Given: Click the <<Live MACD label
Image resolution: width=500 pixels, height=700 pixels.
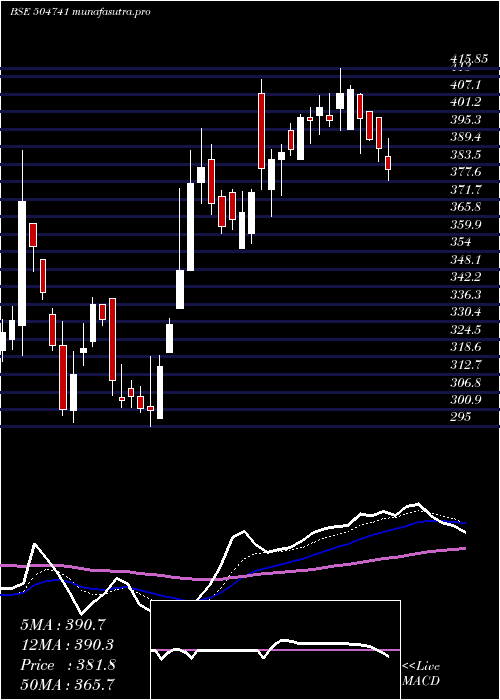Looking at the screenshot, I should 421,674.
